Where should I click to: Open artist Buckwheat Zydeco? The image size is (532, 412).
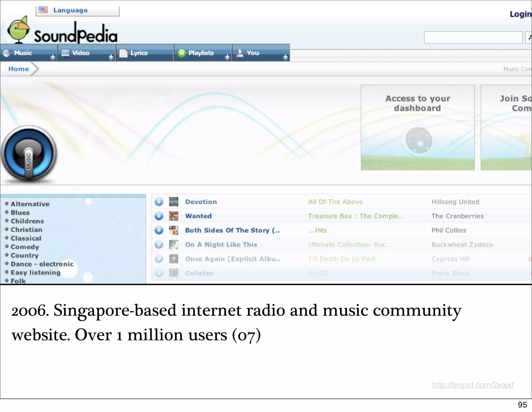pos(462,245)
